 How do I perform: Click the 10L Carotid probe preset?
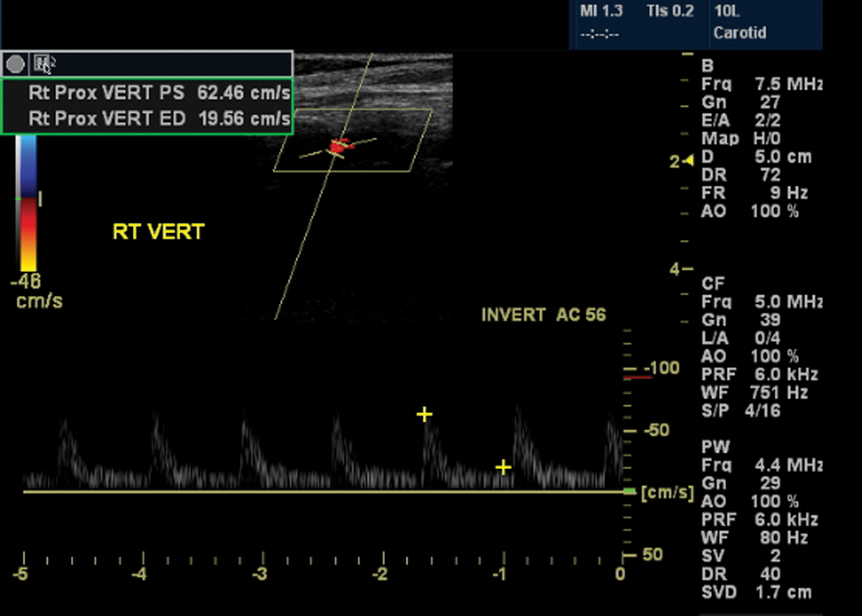pos(740,22)
